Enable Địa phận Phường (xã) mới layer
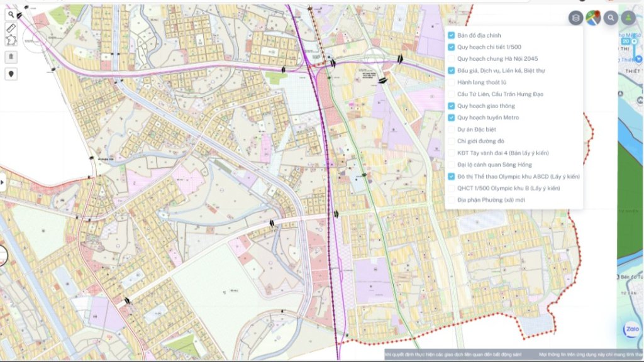The width and height of the screenshot is (644, 362). (451, 200)
